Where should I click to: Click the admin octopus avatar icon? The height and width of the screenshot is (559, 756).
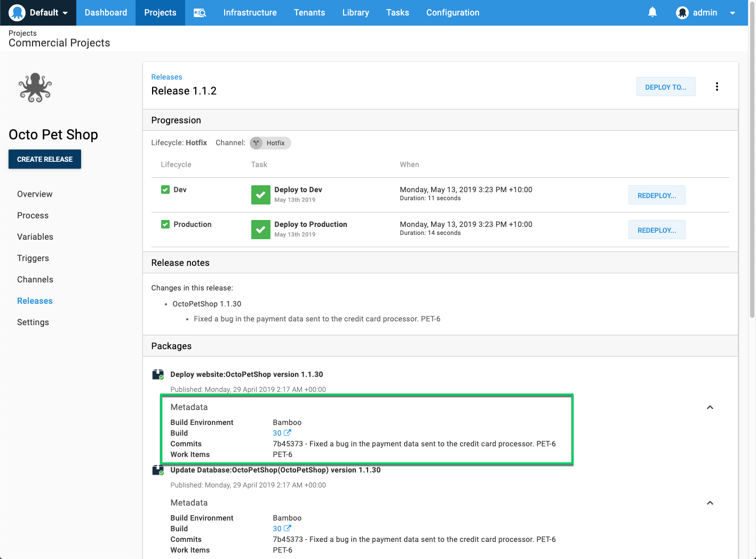point(682,12)
